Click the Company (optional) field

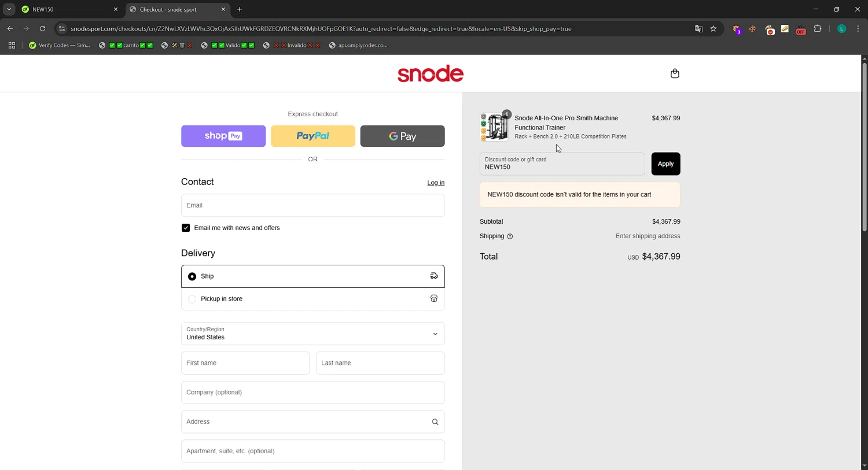pos(313,393)
